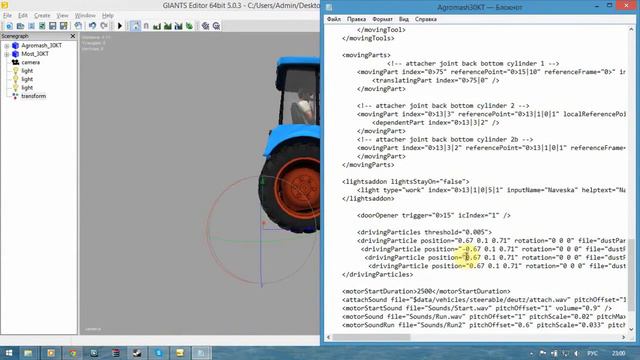This screenshot has height=360, width=640.
Task: Open the Edit menu in GIANTS Editor
Action: click(x=23, y=16)
